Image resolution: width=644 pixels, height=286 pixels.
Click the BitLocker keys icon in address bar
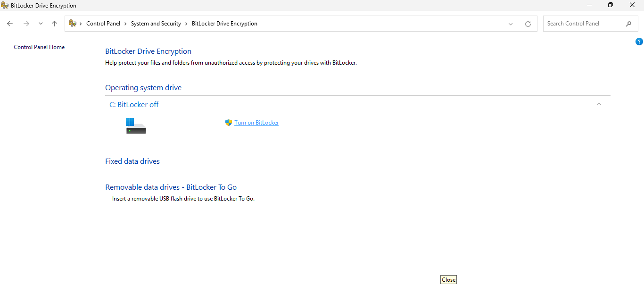73,23
